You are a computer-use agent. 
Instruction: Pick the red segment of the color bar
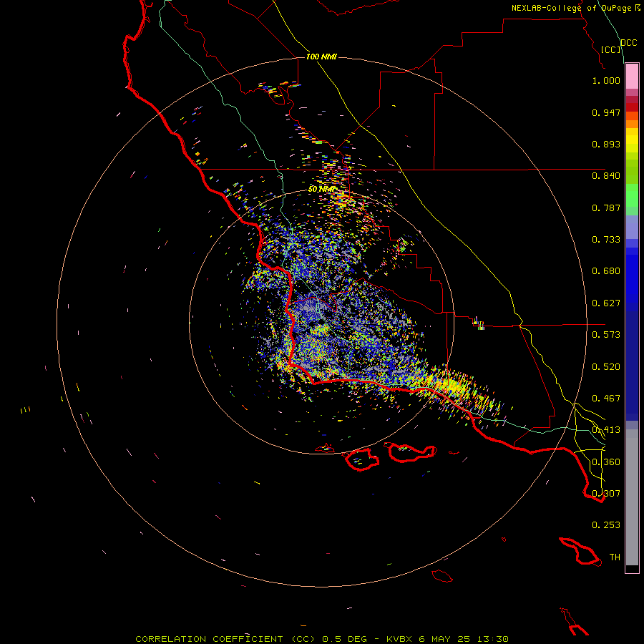[x=632, y=107]
